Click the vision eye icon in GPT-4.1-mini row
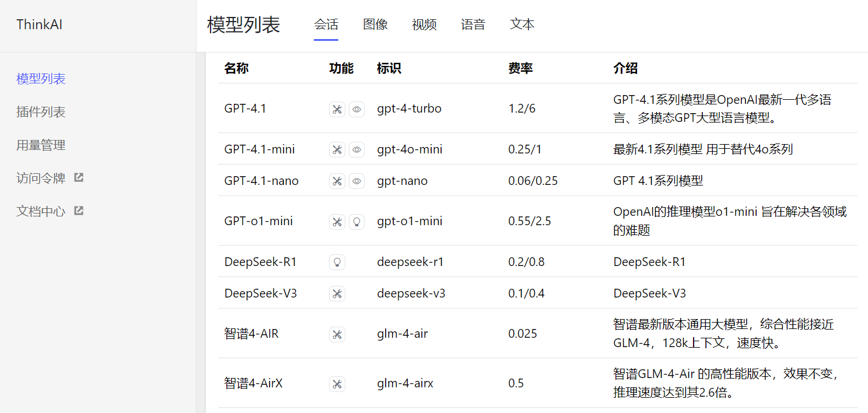 coord(356,150)
